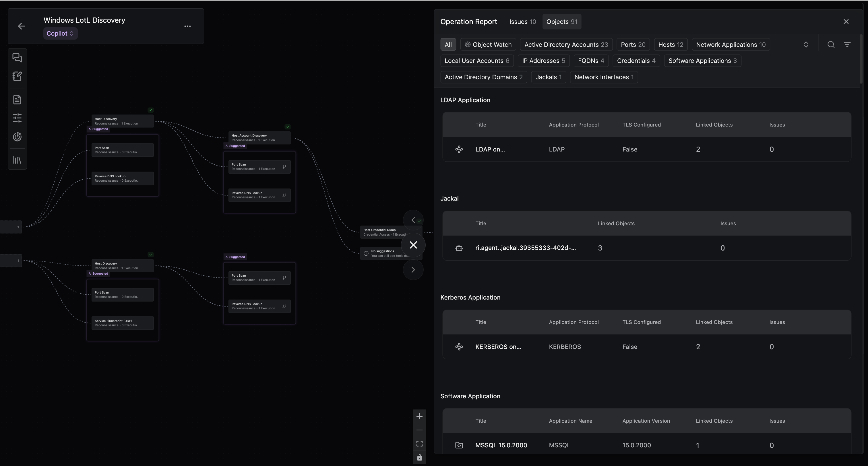Open the LDAP on... object row
Viewport: 868px width, 466px height.
coord(490,149)
